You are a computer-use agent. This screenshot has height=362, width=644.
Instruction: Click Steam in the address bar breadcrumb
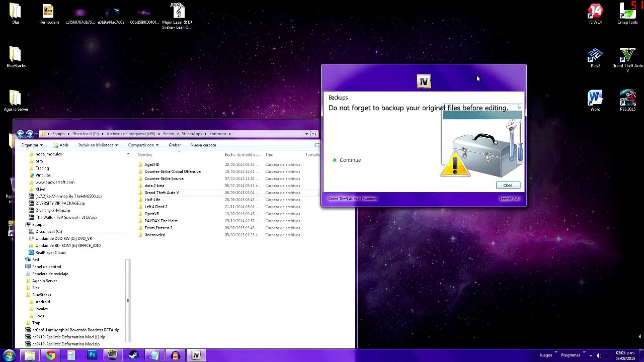click(x=169, y=134)
